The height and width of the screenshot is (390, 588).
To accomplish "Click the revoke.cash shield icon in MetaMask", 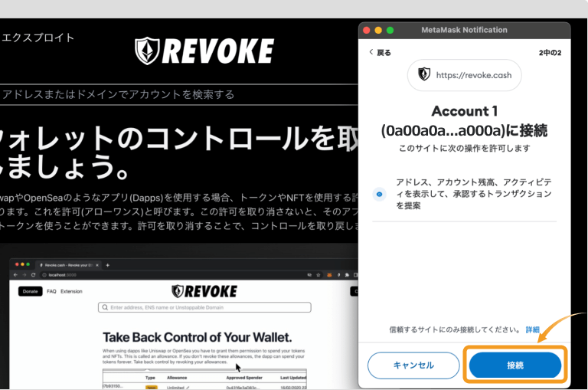I will pyautogui.click(x=424, y=74).
